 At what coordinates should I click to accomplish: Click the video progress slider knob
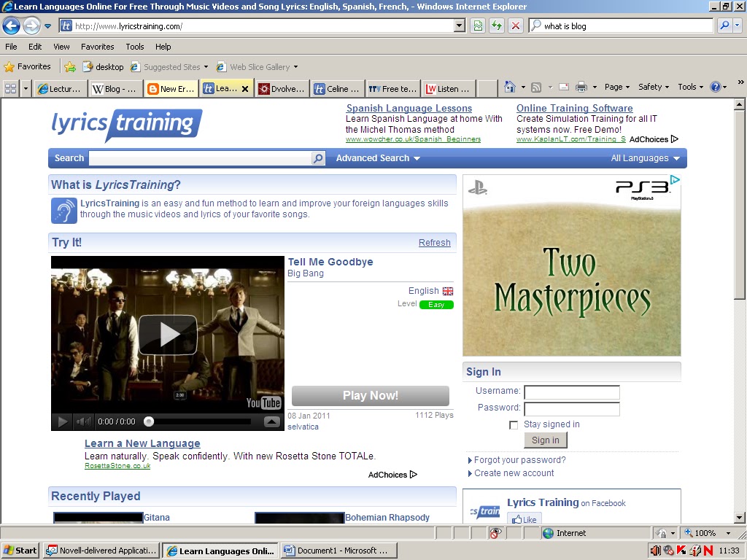coord(149,421)
